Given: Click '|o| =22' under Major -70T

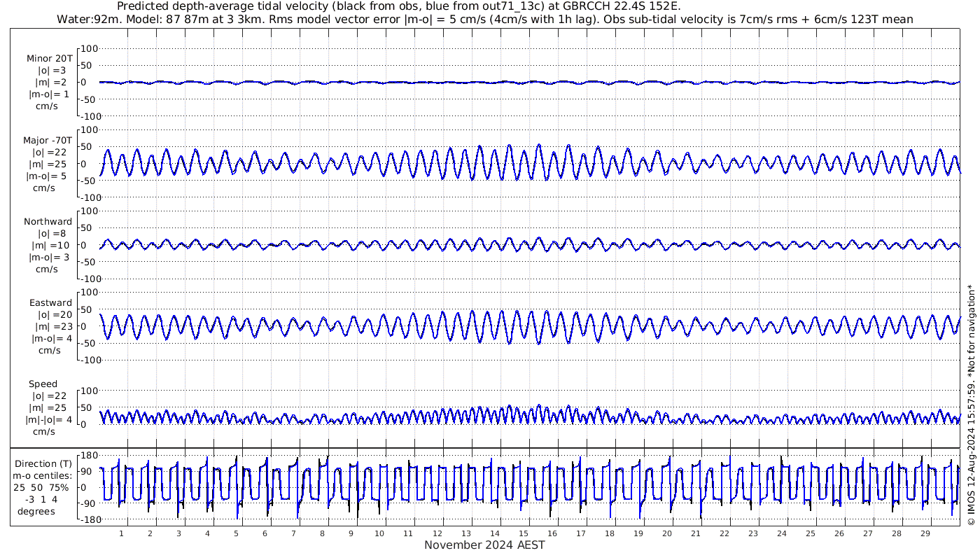Looking at the screenshot, I should (49, 153).
